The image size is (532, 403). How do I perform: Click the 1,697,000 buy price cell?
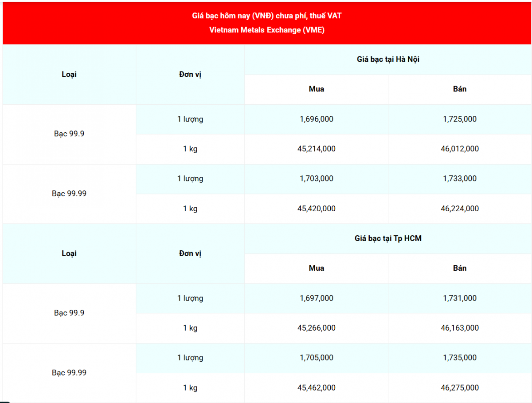click(x=317, y=298)
